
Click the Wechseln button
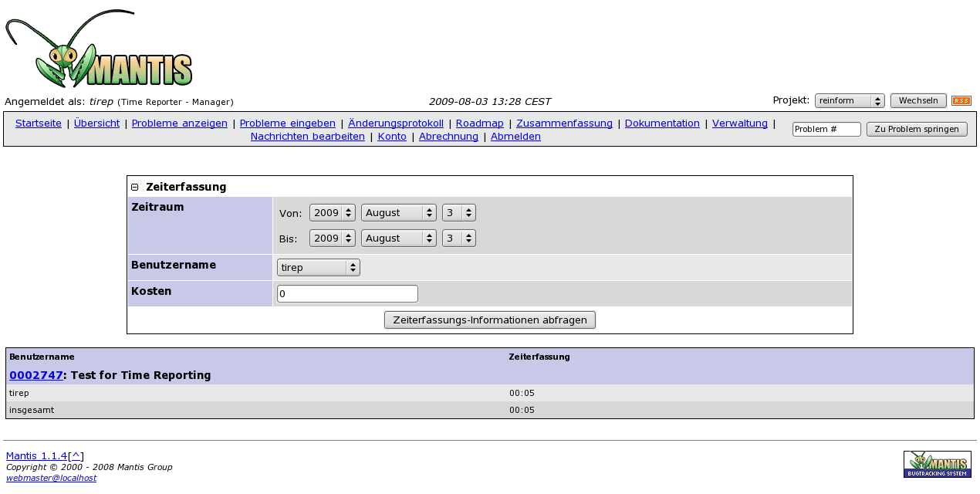[917, 101]
